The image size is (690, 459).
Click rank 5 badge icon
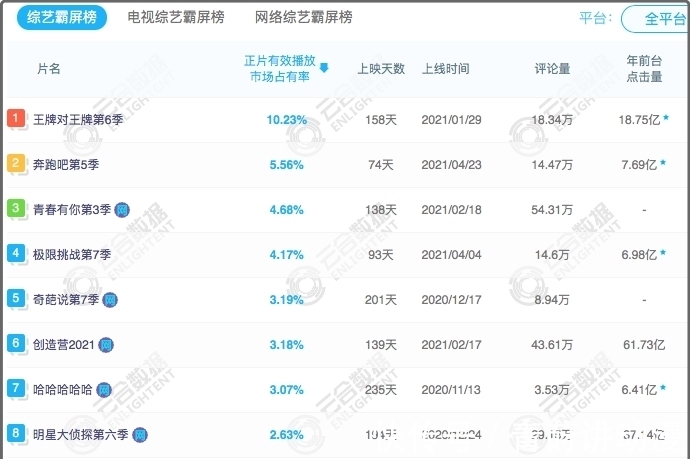pos(16,299)
